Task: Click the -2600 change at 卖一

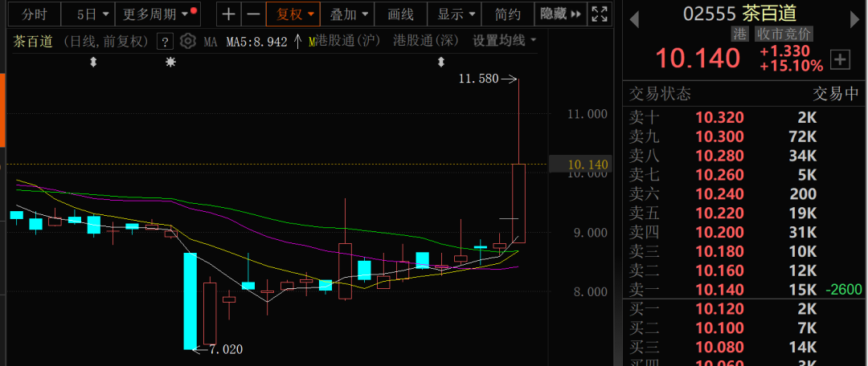Action: (x=844, y=289)
